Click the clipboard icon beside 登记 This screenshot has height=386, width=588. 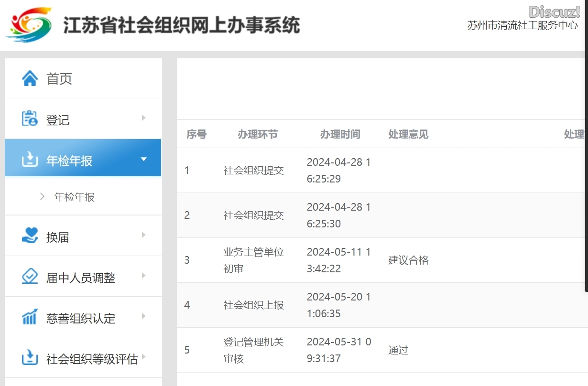[x=30, y=119]
